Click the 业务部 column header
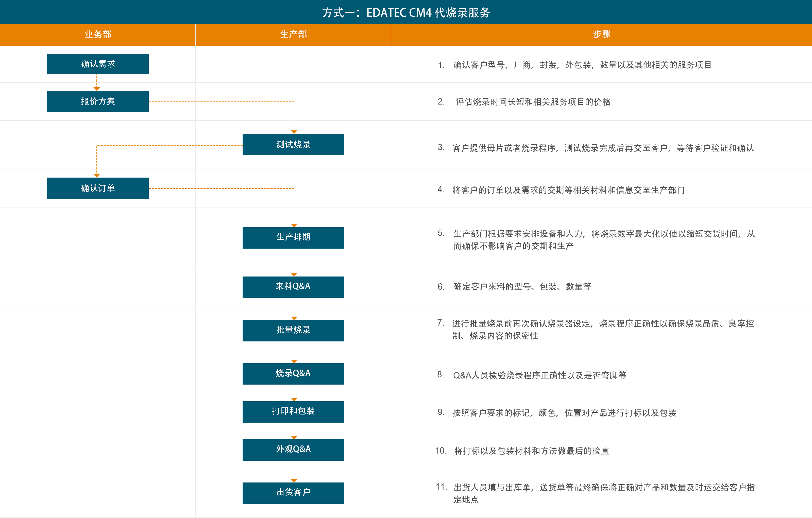Image resolution: width=812 pixels, height=518 pixels. 98,34
